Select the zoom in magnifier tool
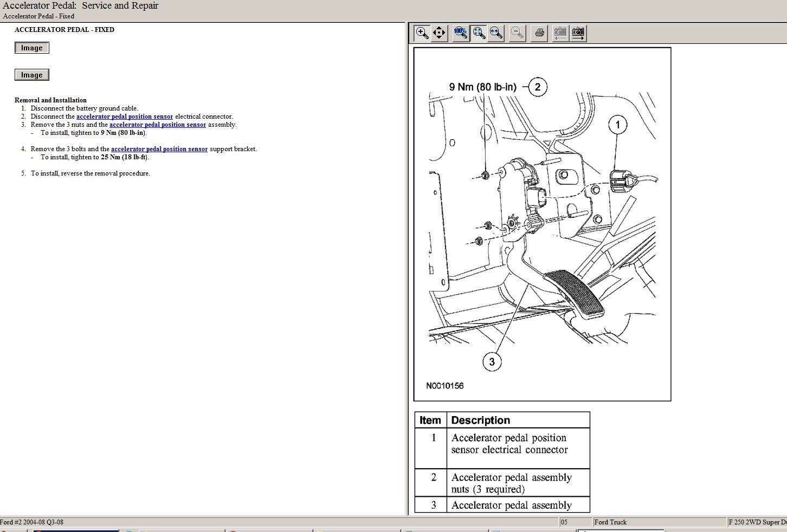Screen dimensions: 787x532 [x=422, y=33]
